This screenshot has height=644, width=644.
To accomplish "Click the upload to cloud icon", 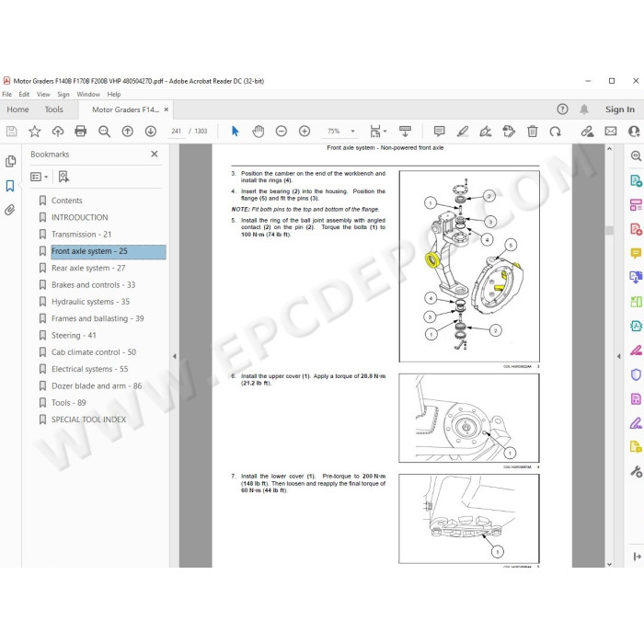I will pyautogui.click(x=58, y=132).
